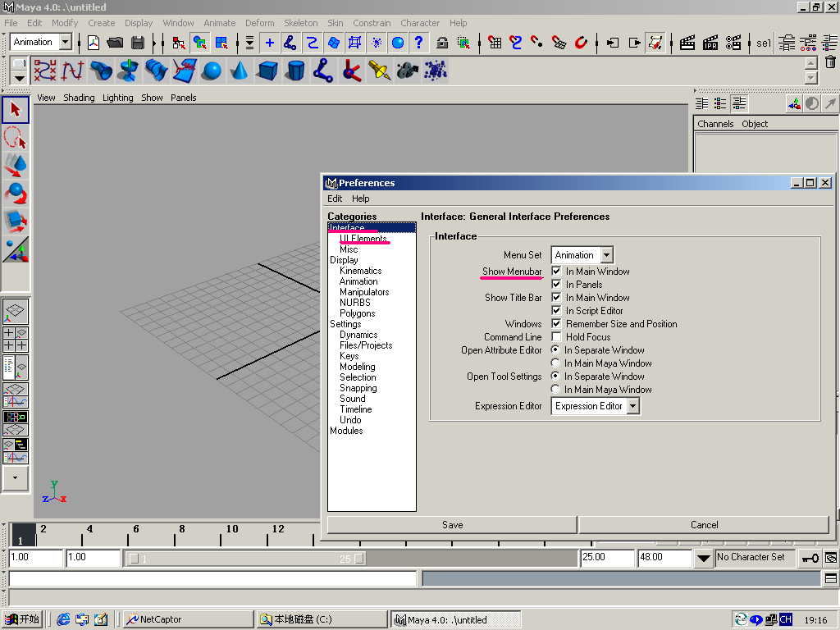
Task: Open the selection mask menu arrow
Action: click(x=249, y=43)
